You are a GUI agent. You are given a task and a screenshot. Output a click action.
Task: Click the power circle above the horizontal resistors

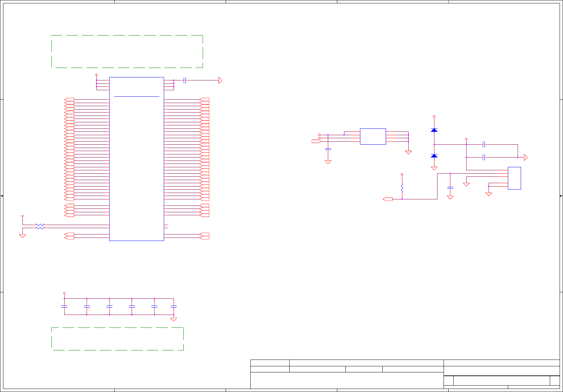click(23, 216)
